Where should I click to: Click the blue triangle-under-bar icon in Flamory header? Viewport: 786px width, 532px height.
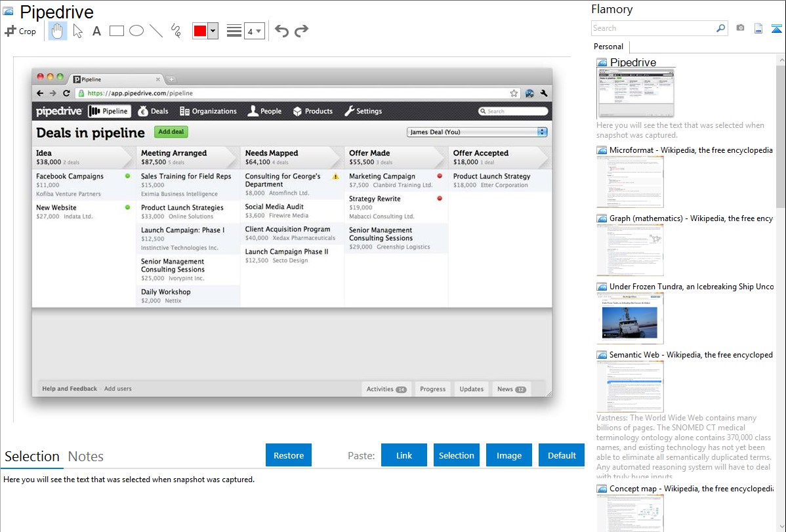coord(776,29)
